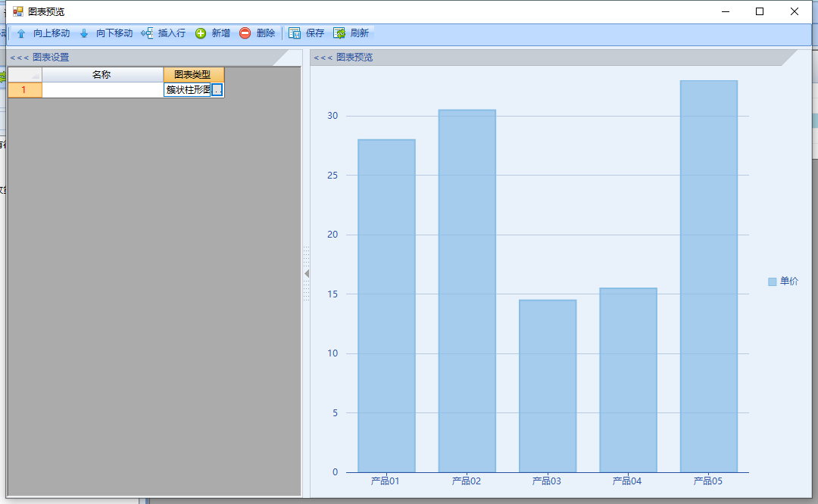
Task: Add a new row with 新增
Action: (x=212, y=33)
